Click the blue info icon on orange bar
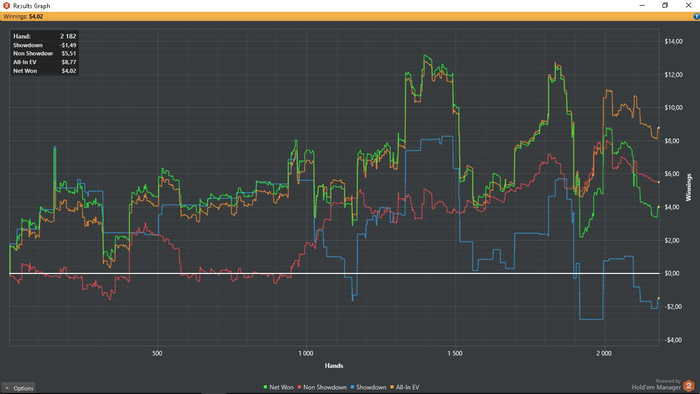 (x=696, y=17)
